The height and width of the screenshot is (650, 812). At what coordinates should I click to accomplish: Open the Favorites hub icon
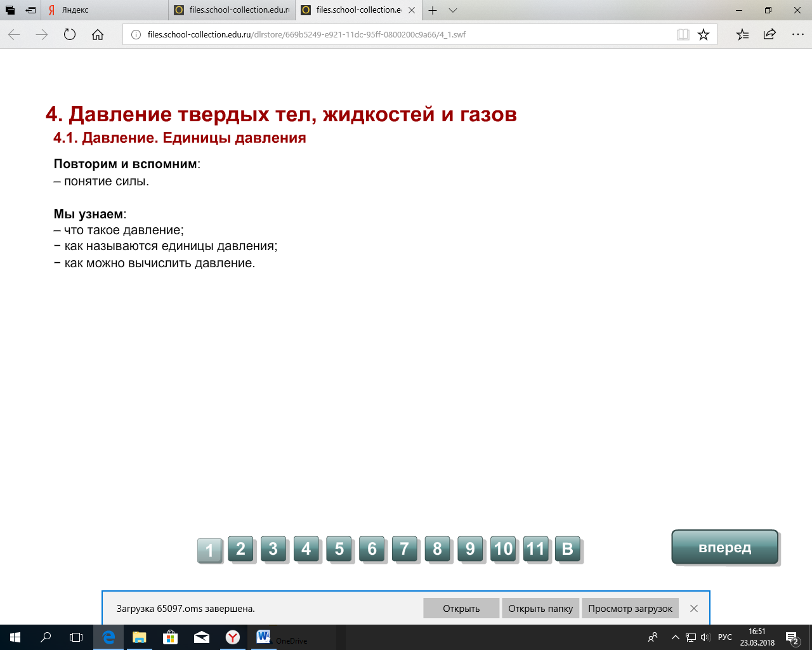[x=742, y=35]
